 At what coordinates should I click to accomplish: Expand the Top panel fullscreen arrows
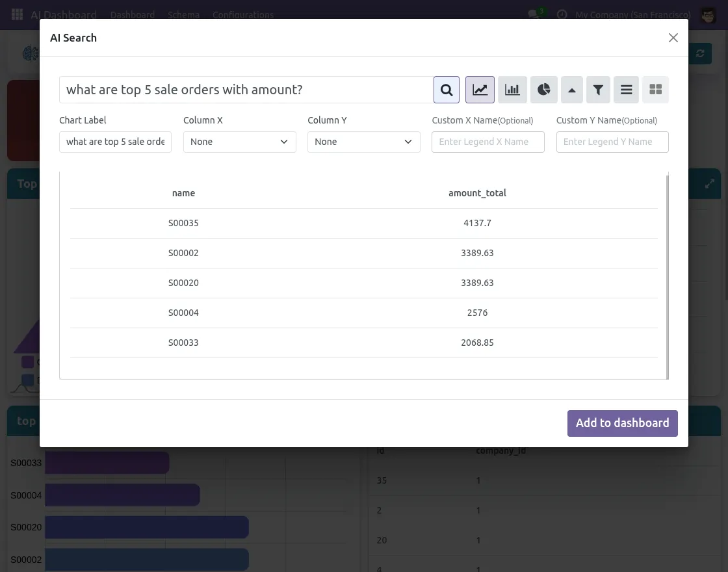coord(709,183)
